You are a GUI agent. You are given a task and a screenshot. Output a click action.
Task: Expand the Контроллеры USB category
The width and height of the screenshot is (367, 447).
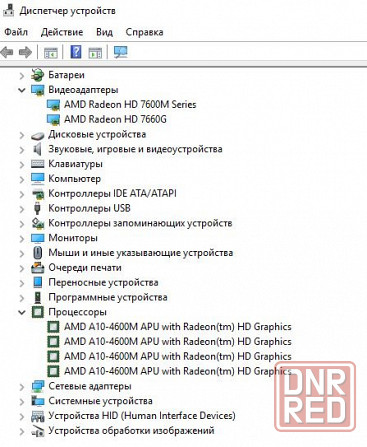click(22, 209)
